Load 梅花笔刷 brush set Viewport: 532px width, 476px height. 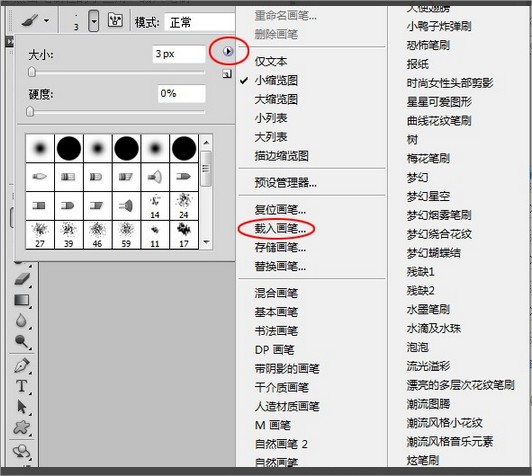[x=428, y=158]
